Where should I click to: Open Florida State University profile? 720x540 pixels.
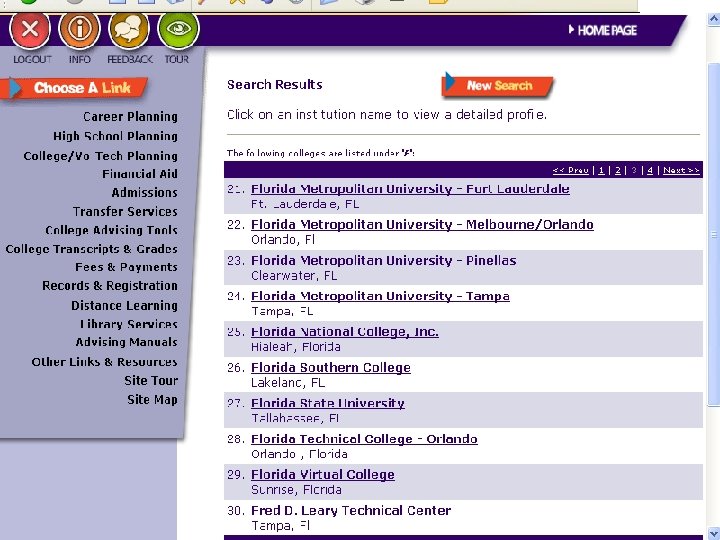coord(328,403)
